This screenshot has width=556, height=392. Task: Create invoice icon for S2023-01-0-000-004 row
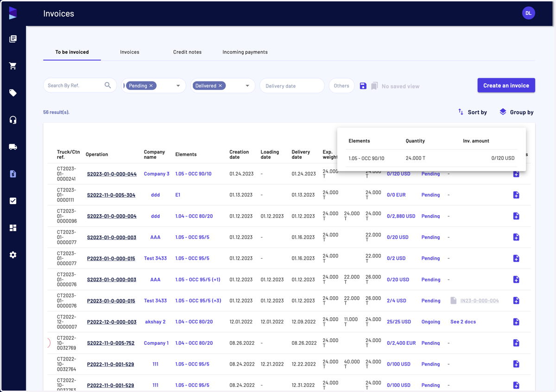[516, 216]
